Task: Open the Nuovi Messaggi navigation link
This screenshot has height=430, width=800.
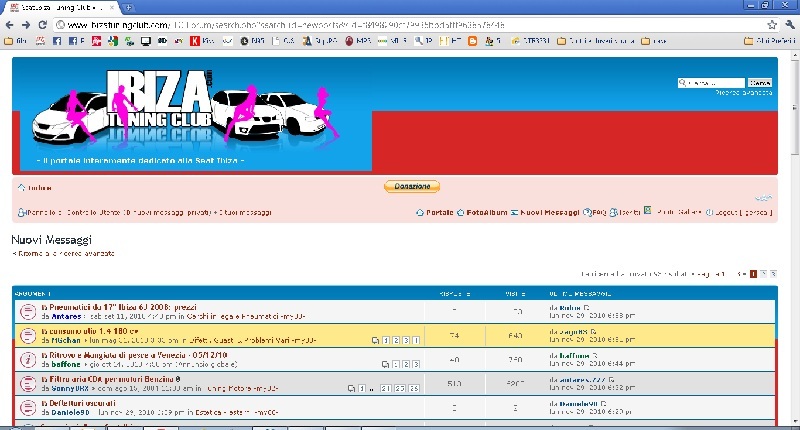Action: coord(545,212)
